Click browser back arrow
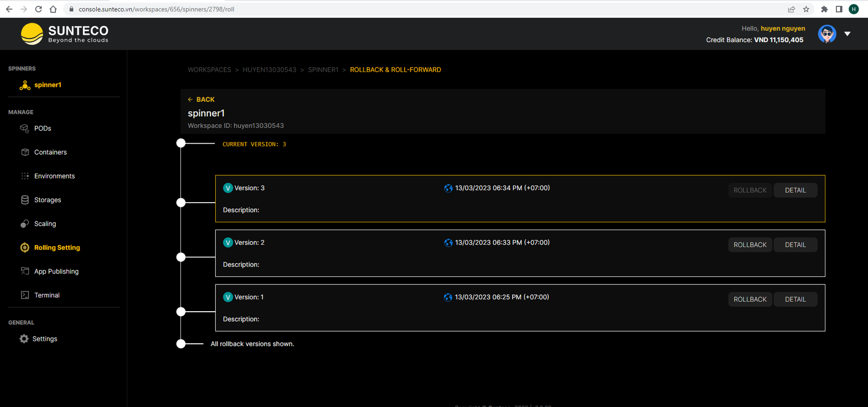 (x=9, y=9)
